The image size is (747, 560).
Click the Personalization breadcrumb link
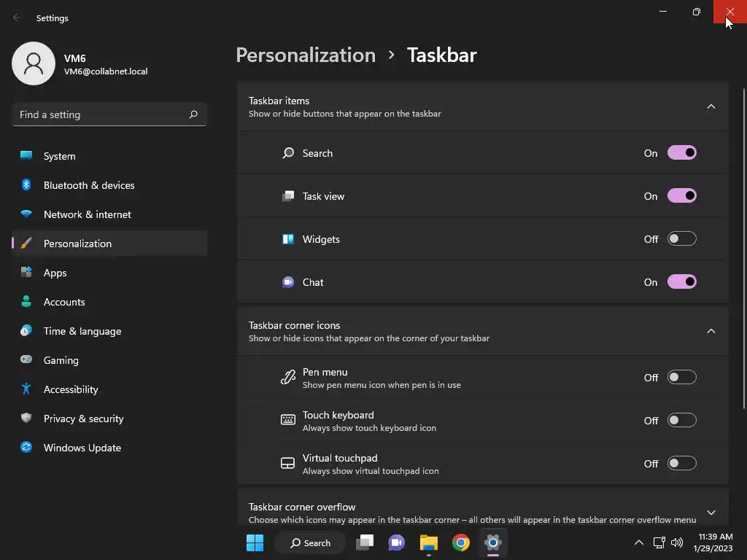coord(306,55)
